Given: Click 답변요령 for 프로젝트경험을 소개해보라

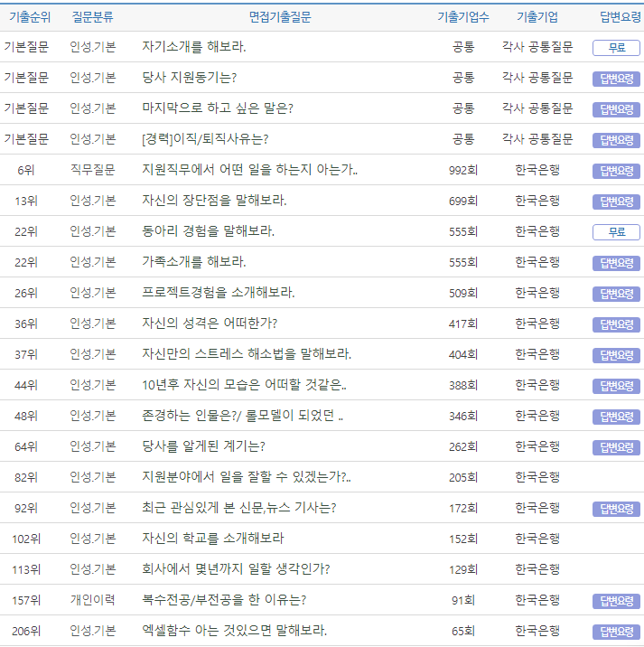Looking at the screenshot, I should coord(616,294).
